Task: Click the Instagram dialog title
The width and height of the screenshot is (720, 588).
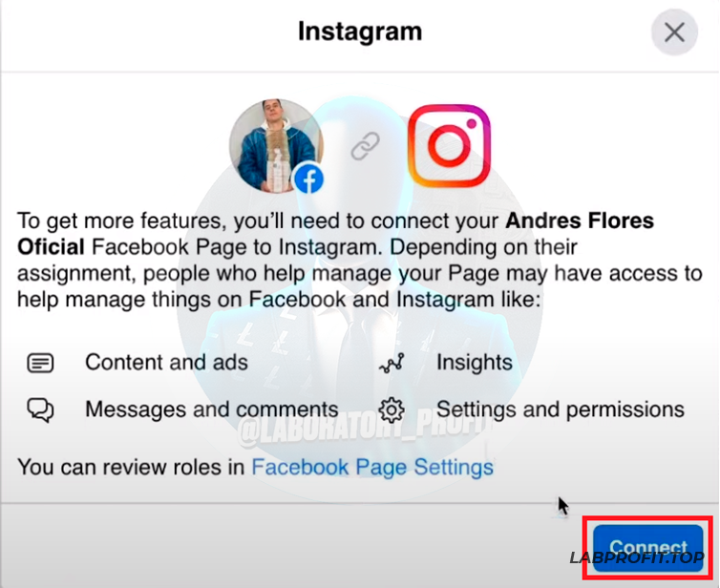Action: 360,31
